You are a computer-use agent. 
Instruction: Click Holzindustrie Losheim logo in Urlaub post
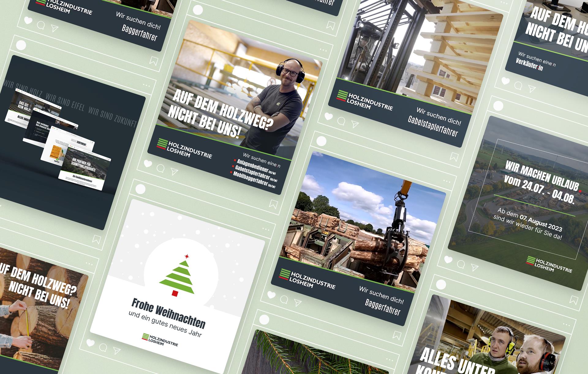point(549,265)
